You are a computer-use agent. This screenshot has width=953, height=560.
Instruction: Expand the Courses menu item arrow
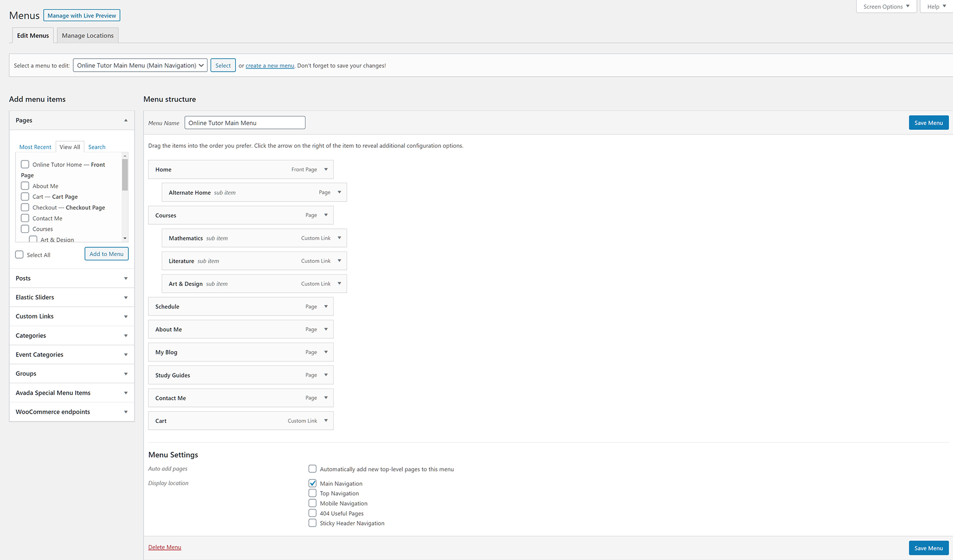(x=326, y=215)
